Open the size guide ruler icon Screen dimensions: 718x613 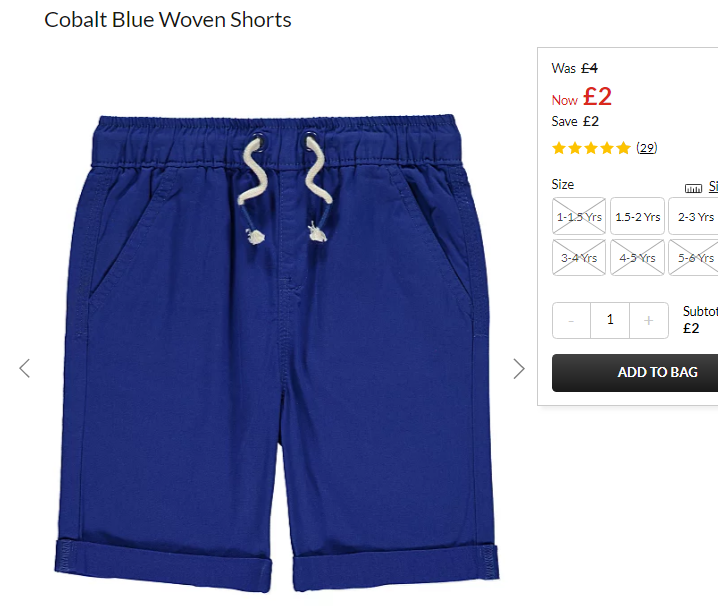(693, 188)
